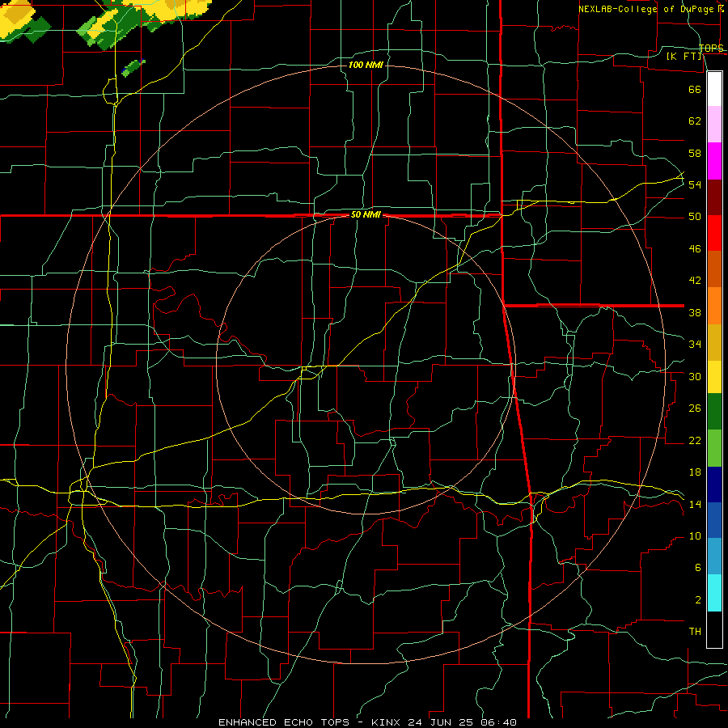Image resolution: width=728 pixels, height=728 pixels.
Task: Click the orange swatch above 38
Action: click(x=714, y=306)
